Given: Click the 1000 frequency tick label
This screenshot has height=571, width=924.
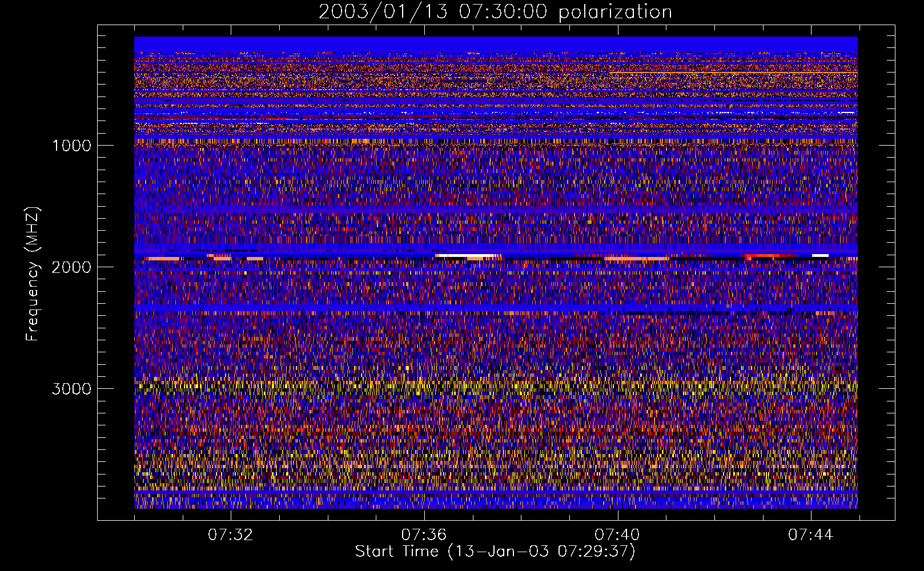Looking at the screenshot, I should [x=71, y=146].
